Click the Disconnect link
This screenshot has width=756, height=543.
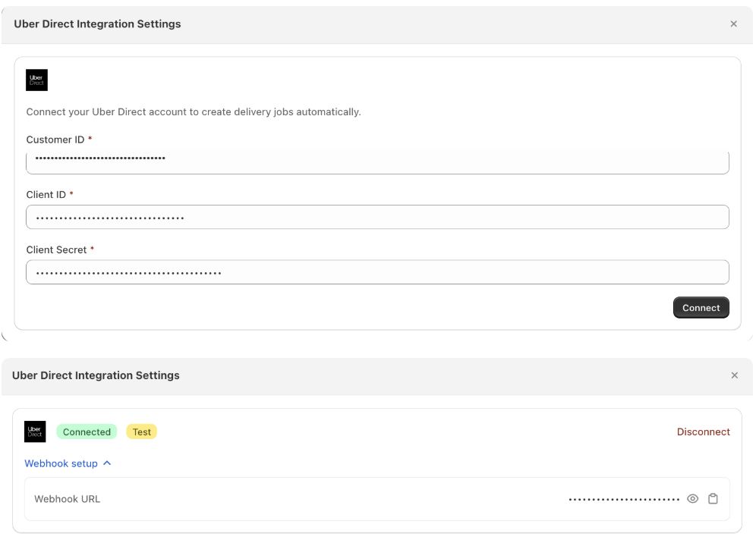click(x=704, y=432)
